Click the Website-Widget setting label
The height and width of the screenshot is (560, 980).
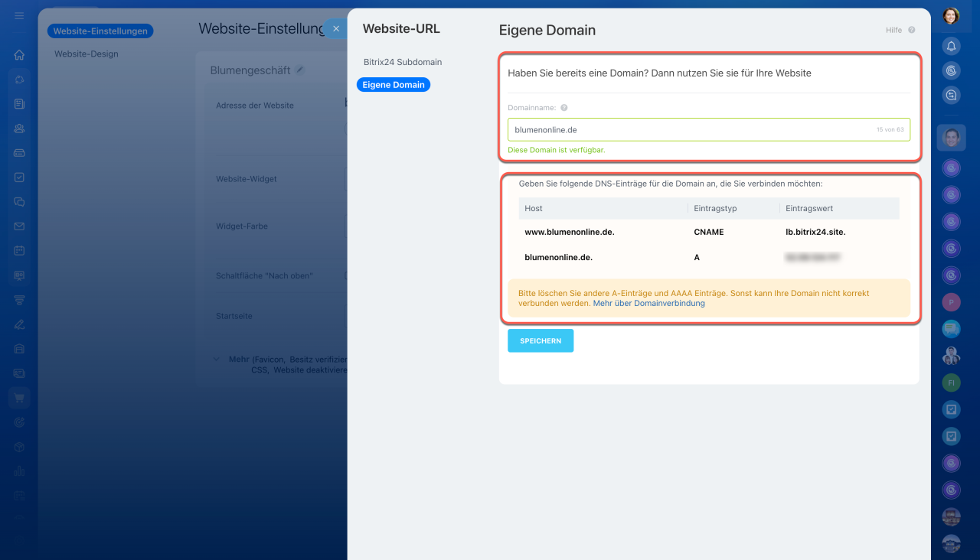pyautogui.click(x=247, y=179)
